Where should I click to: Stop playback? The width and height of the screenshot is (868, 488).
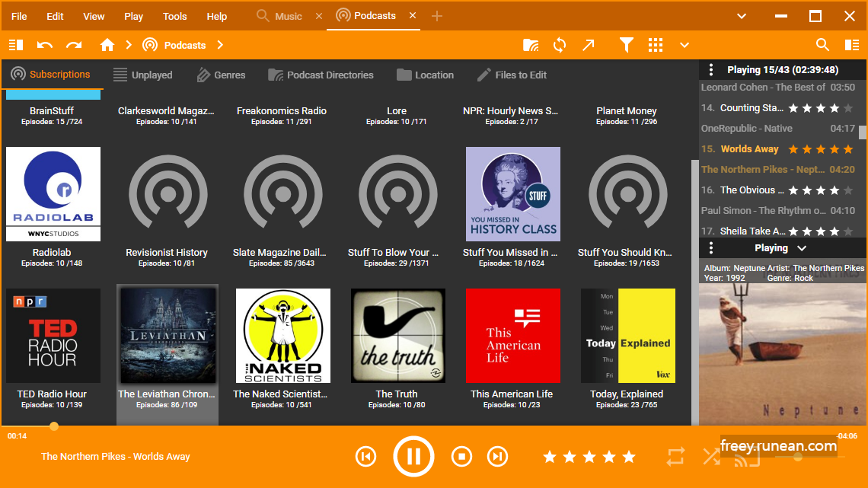(461, 457)
